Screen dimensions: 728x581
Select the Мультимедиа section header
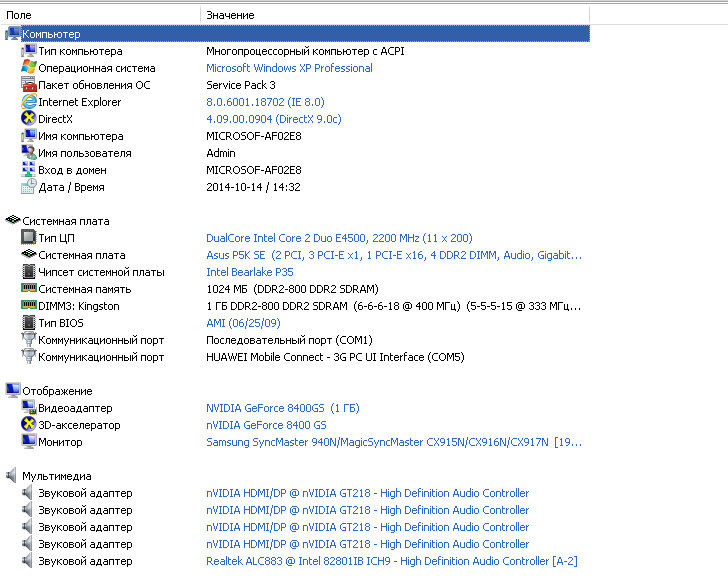pyautogui.click(x=56, y=476)
